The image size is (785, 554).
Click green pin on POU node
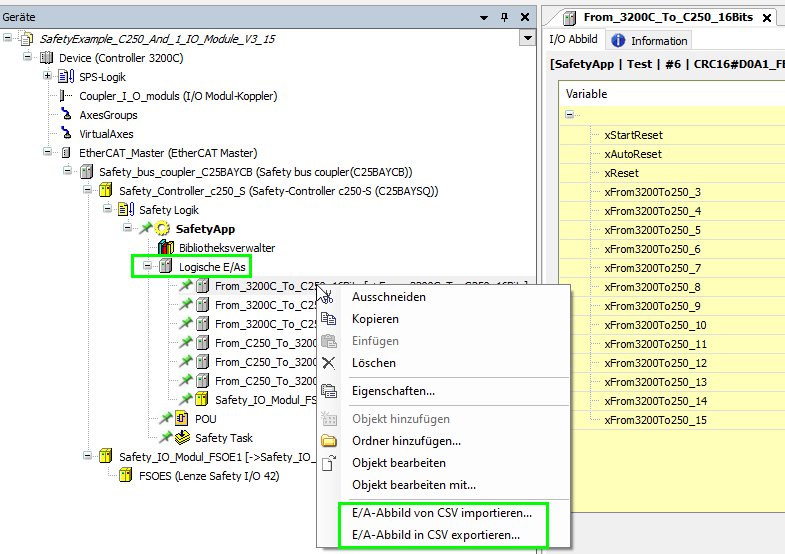click(x=166, y=418)
